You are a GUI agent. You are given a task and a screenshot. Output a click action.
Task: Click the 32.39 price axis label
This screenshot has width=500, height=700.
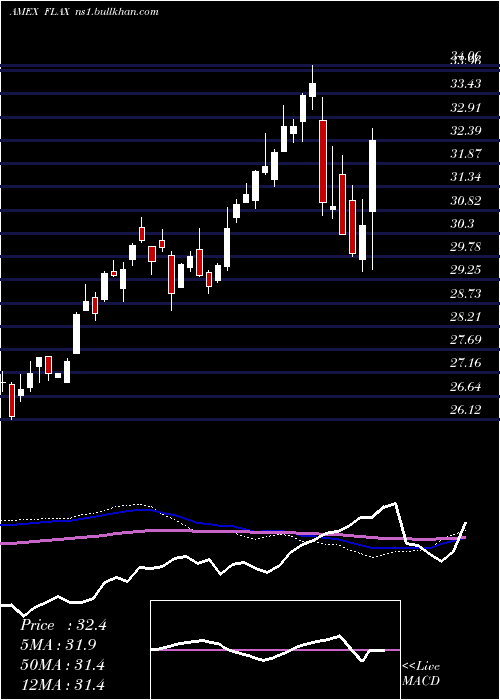point(466,130)
